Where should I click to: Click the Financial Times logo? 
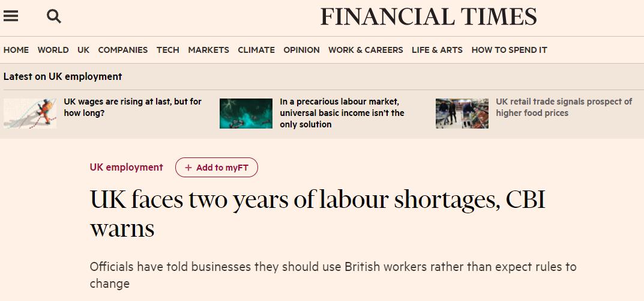tap(429, 17)
